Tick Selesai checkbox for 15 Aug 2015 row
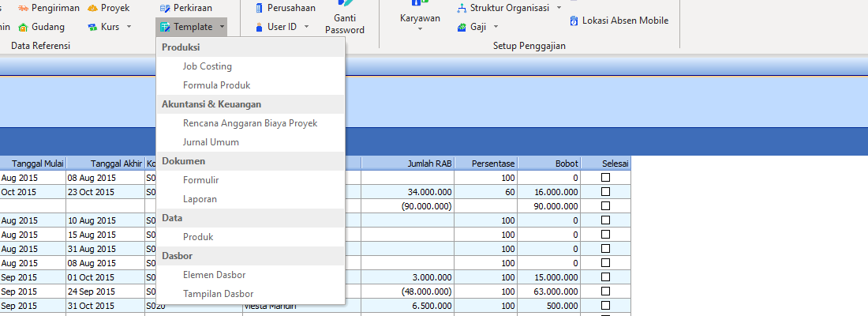This screenshot has width=868, height=316. (x=605, y=234)
